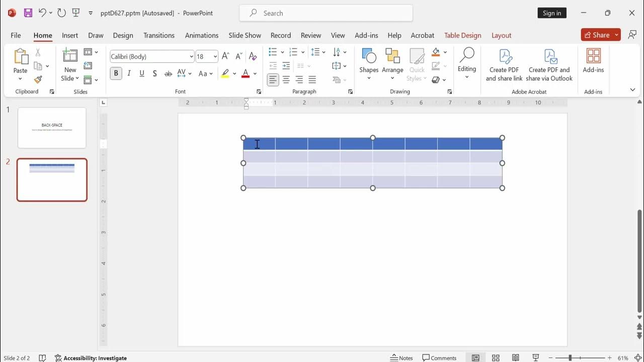Decrease list indent level
The image size is (644, 362).
[x=273, y=66]
